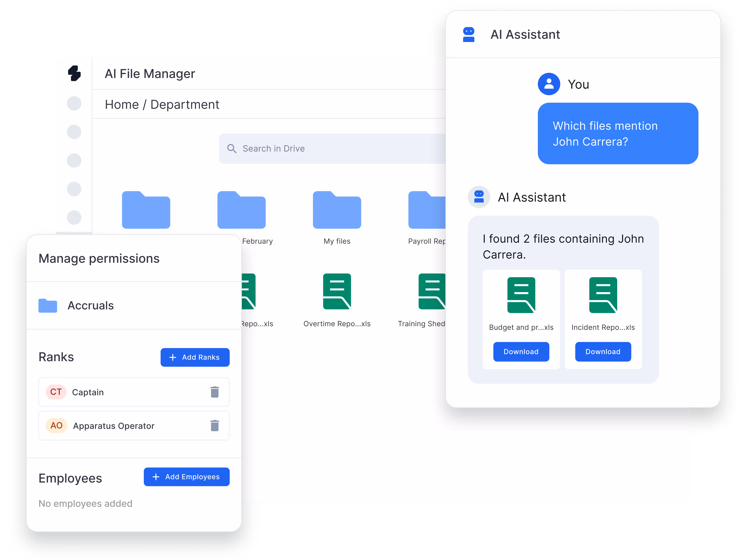This screenshot has height=560, width=747.
Task: Click the Ranks section heading
Action: [x=56, y=357]
